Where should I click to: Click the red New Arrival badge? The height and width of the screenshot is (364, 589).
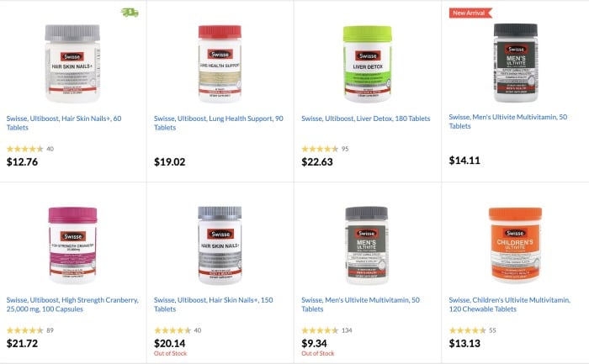click(x=470, y=13)
